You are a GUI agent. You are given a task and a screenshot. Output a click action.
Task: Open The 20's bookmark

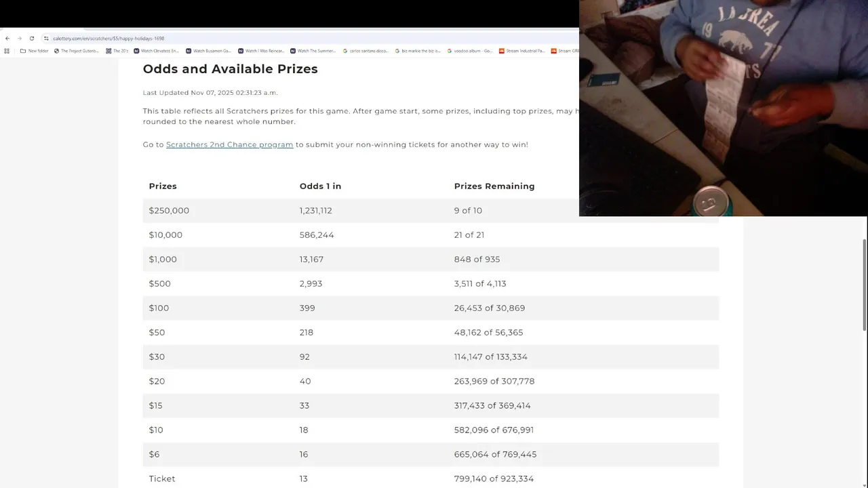click(x=117, y=51)
